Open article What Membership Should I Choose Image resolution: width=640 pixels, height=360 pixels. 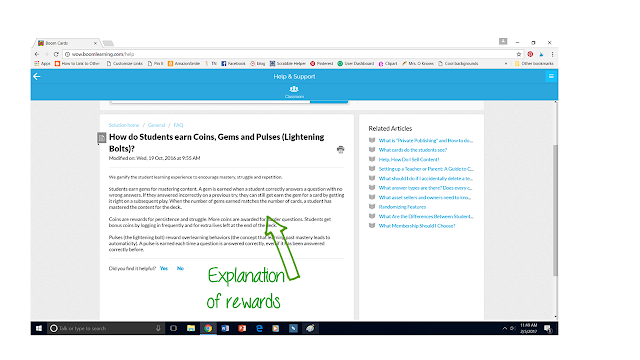417,226
